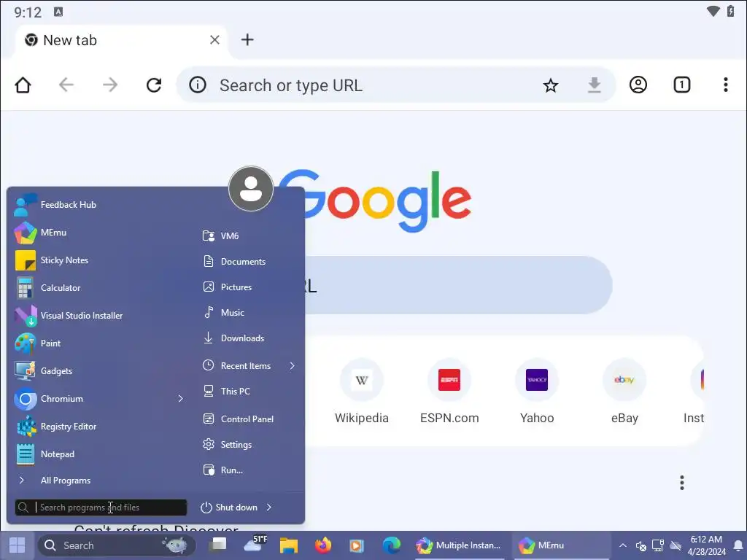Screen dimensions: 747x560
Task: Launch MEmu from Start menu list
Action: (x=98, y=233)
